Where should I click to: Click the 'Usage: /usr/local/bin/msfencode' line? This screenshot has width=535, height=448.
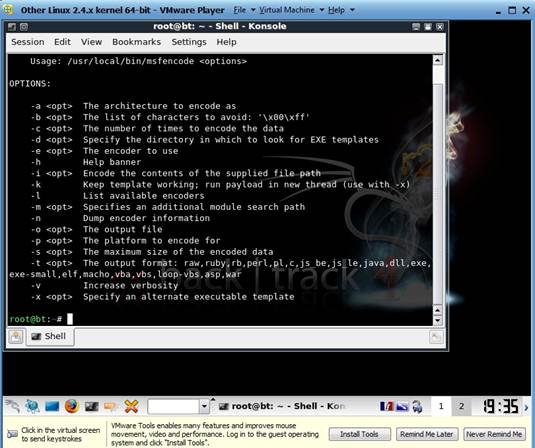point(138,61)
